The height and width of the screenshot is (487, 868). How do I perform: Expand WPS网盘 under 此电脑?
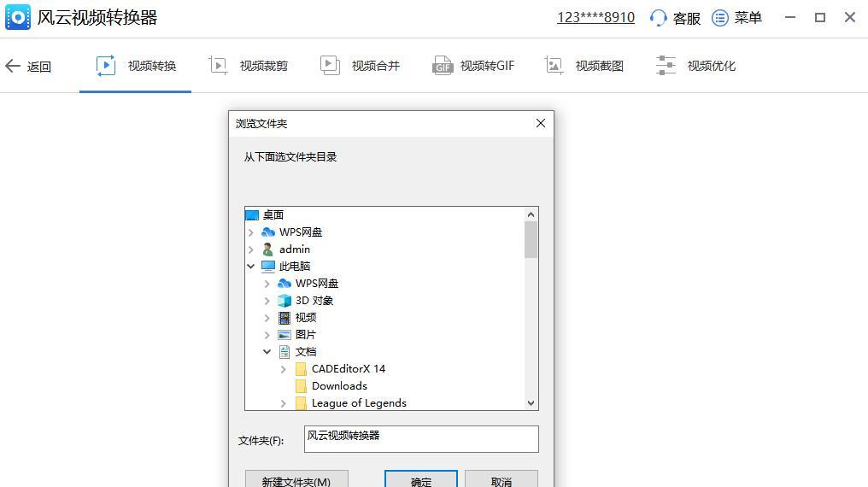pyautogui.click(x=267, y=284)
